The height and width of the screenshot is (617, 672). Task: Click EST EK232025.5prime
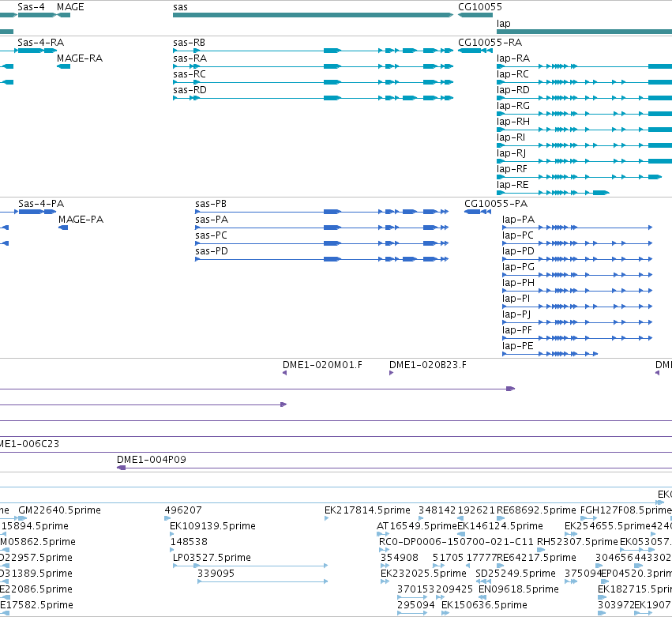coord(423,574)
